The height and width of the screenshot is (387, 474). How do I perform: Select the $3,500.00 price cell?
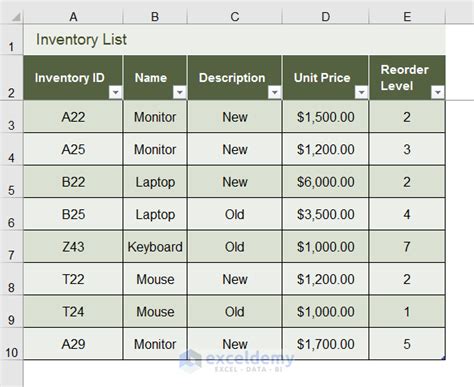326,214
